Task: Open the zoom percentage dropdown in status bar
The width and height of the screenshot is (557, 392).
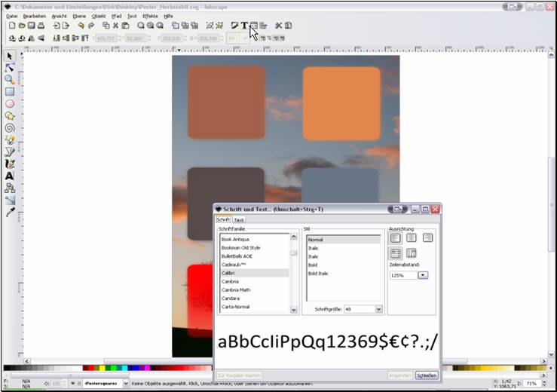Action: [546, 384]
